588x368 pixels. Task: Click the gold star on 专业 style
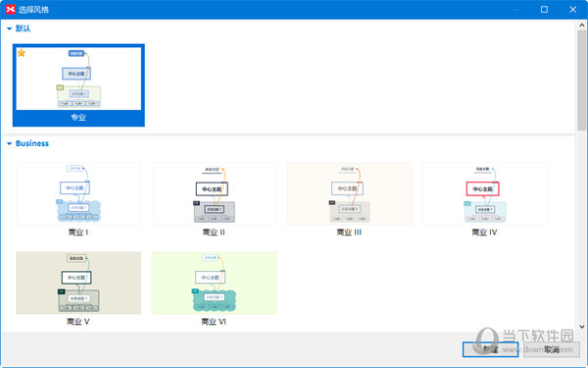(22, 53)
